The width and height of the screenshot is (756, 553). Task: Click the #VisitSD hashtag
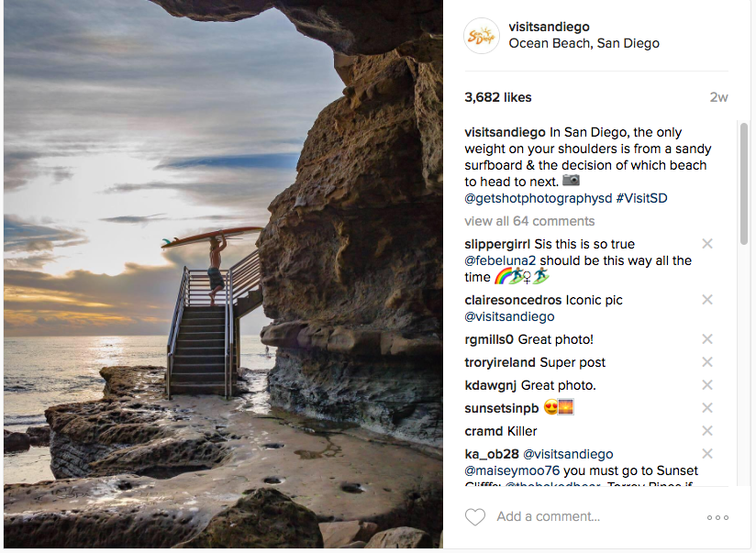pos(641,198)
